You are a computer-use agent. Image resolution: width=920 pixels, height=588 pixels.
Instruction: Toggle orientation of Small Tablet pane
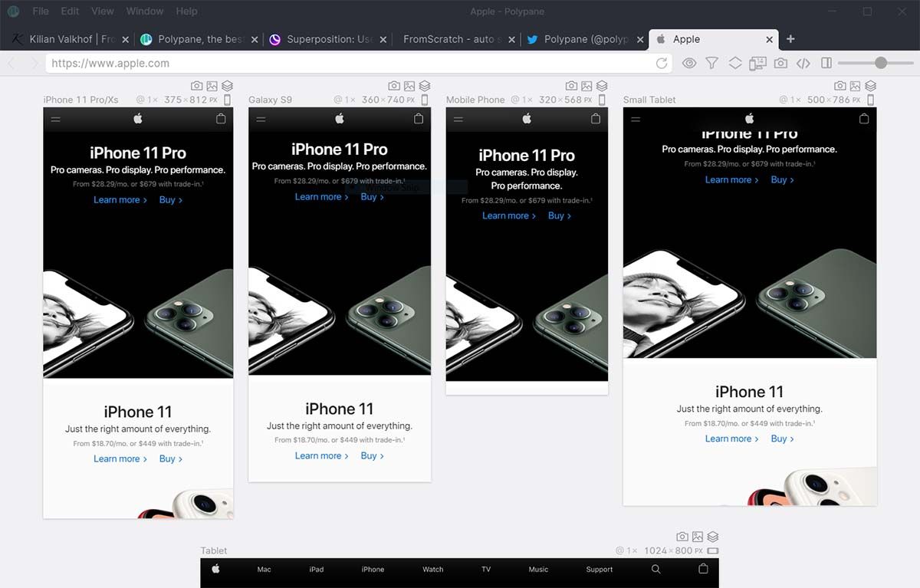[870, 100]
